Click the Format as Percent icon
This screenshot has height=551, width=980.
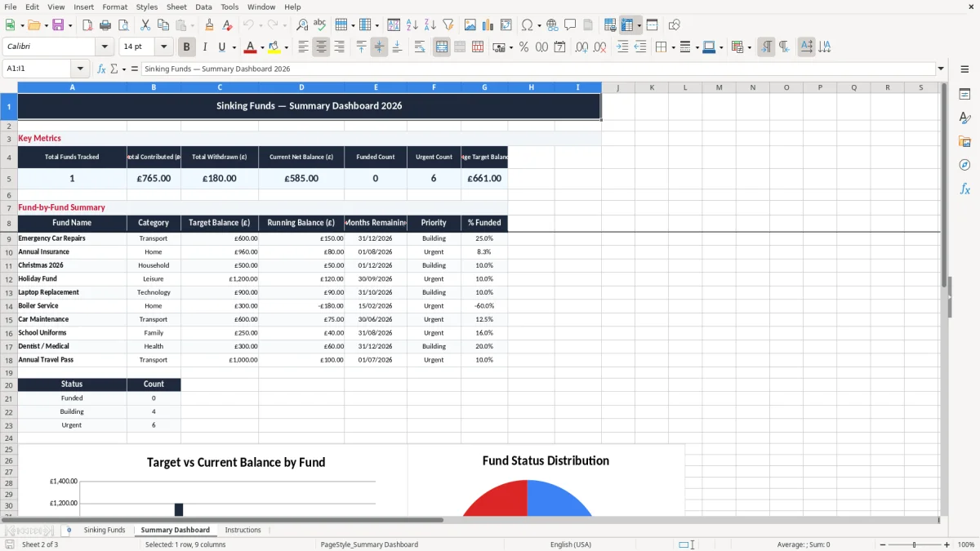coord(523,47)
